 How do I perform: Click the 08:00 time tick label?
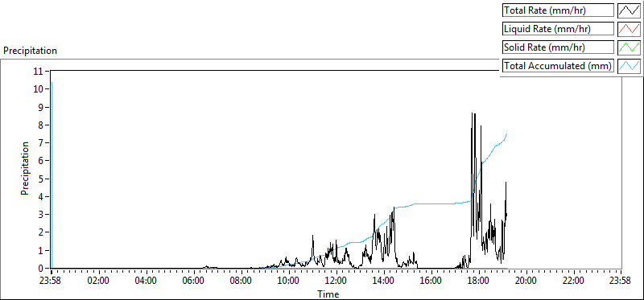242,282
